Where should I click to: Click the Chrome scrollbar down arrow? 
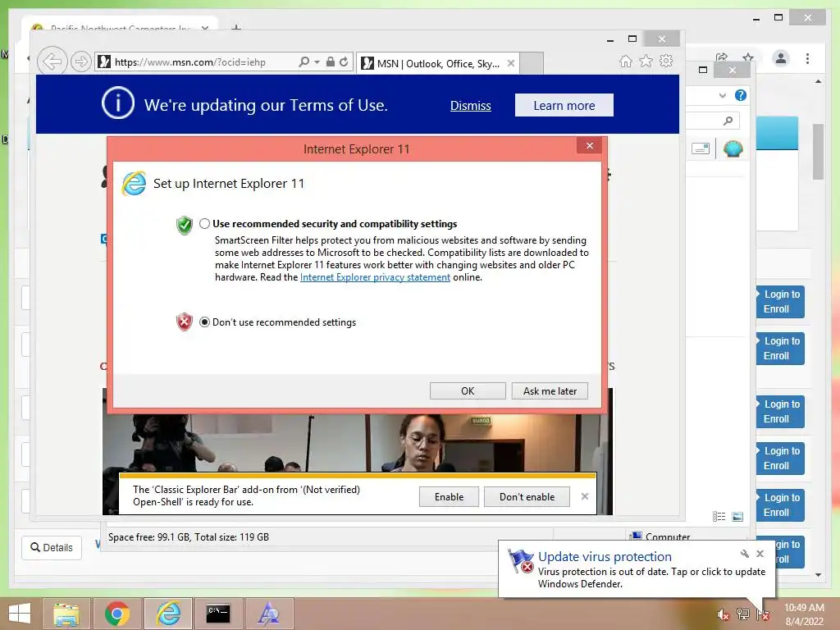click(x=818, y=574)
